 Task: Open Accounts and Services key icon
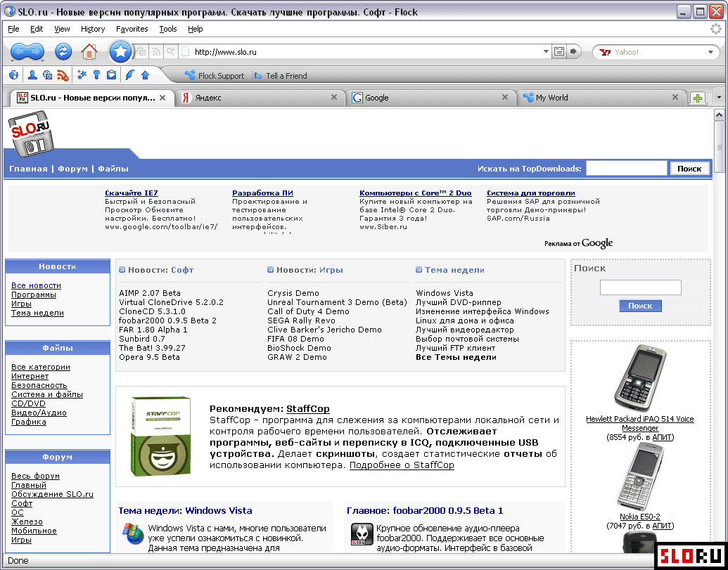96,75
